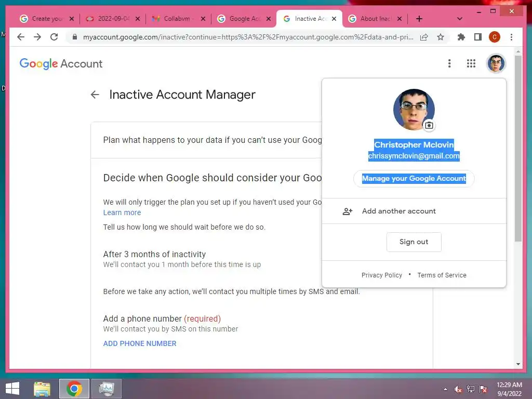Click the browser forward arrow
The image size is (532, 399).
point(37,37)
